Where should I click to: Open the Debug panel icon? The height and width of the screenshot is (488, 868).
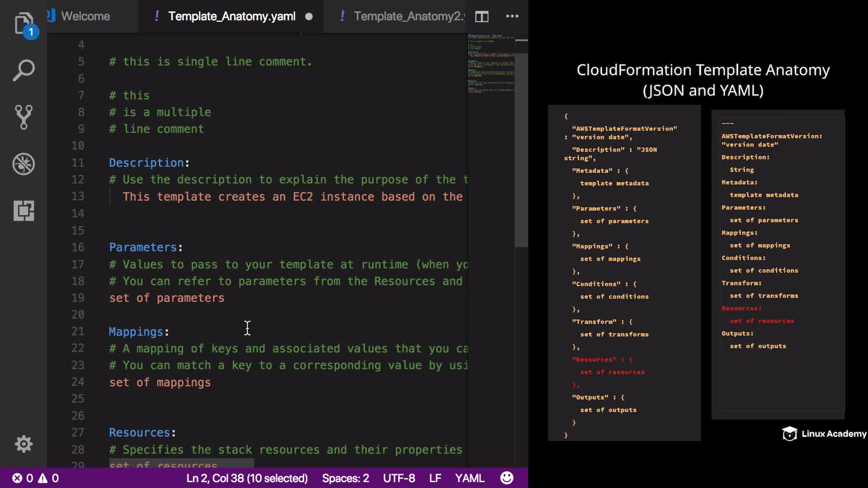(24, 164)
